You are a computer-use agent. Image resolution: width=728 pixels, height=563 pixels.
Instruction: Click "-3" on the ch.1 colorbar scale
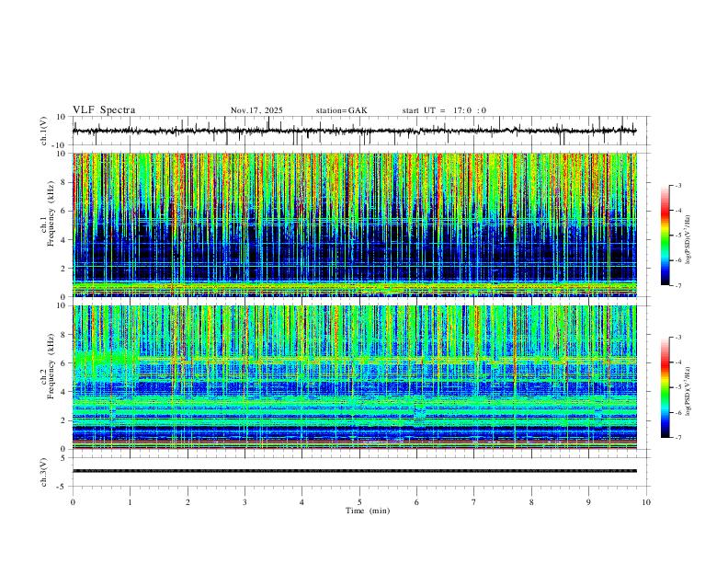click(x=677, y=185)
